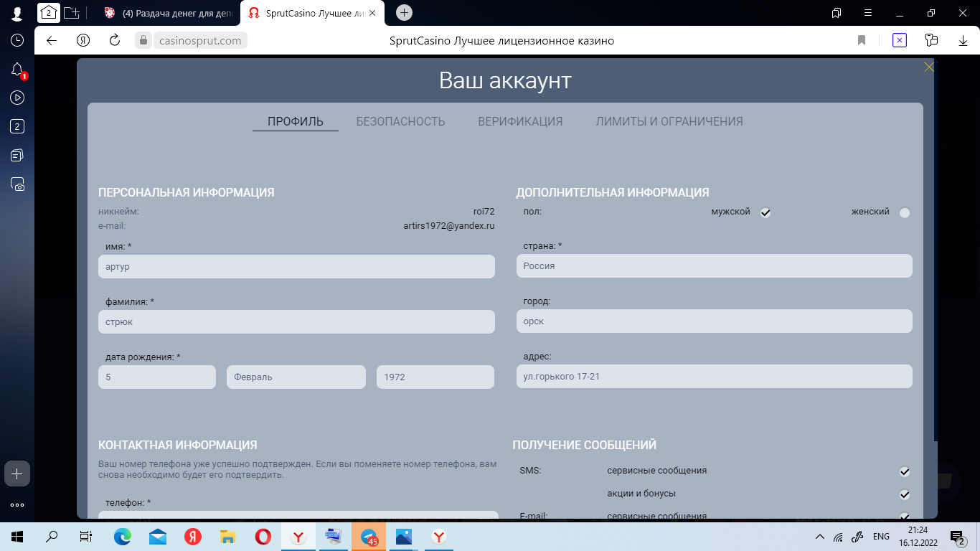The width and height of the screenshot is (980, 551).
Task: Open Telegram from the Windows taskbar
Action: (x=369, y=537)
